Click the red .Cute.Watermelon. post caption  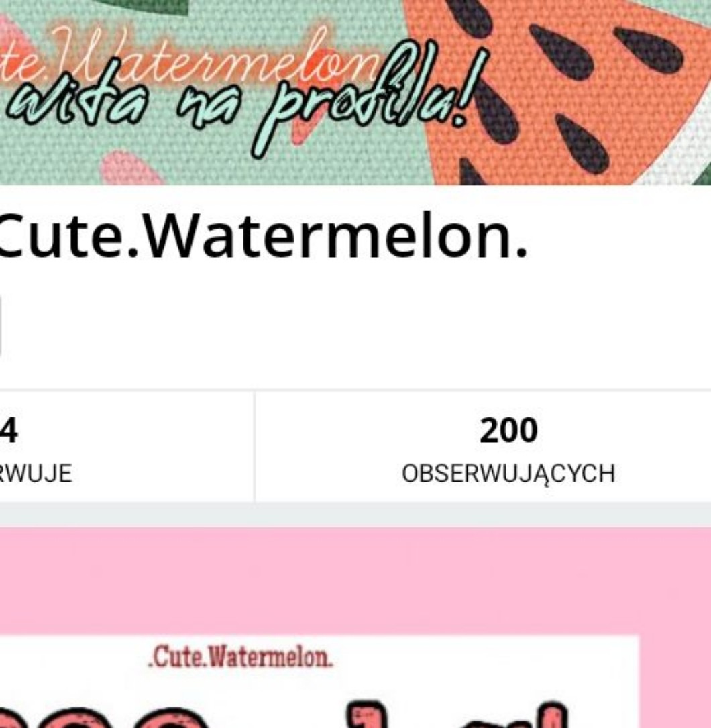click(x=240, y=658)
